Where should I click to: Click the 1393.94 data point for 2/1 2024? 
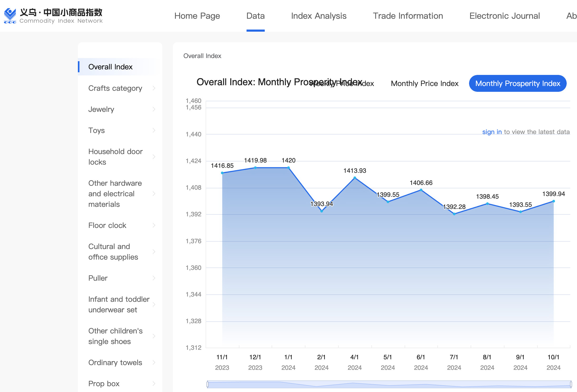tap(321, 211)
